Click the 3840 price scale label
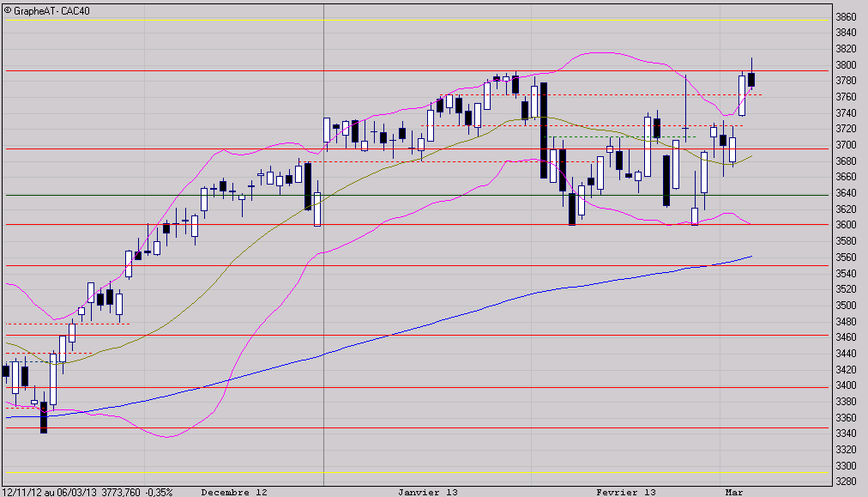868x497 pixels. pos(846,33)
